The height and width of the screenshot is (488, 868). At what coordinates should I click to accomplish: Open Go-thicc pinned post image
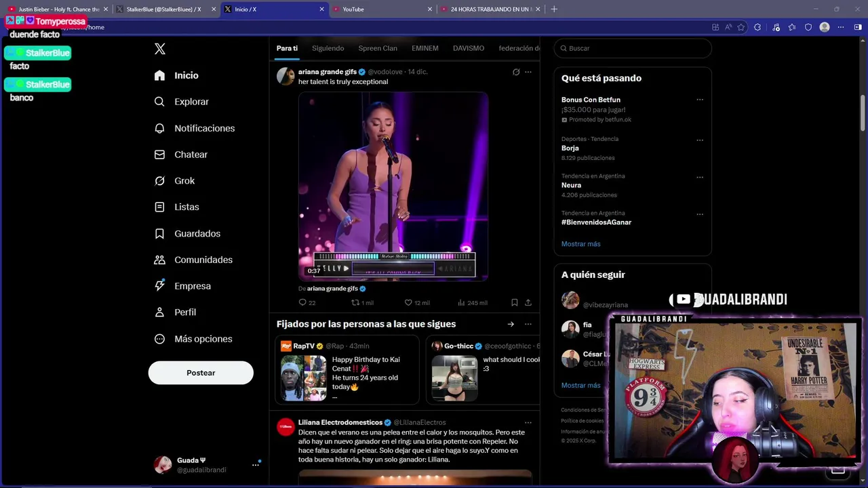(454, 378)
